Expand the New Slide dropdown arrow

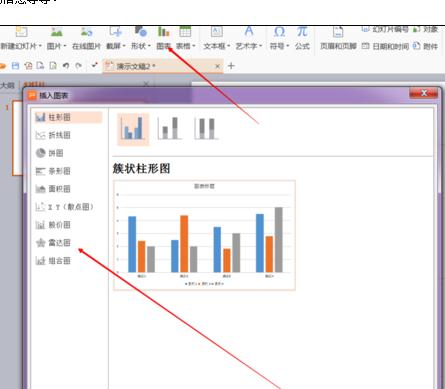(x=40, y=46)
